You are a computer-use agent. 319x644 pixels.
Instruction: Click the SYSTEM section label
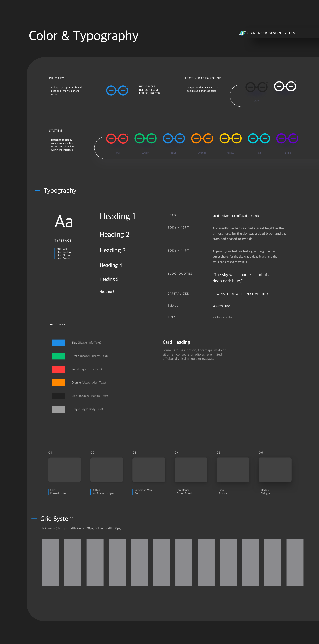coord(55,131)
